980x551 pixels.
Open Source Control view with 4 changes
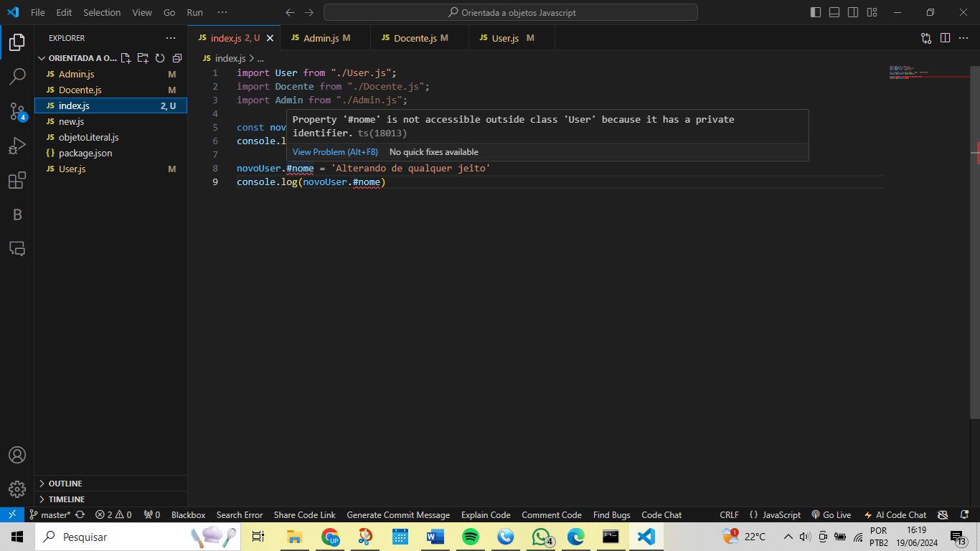pyautogui.click(x=17, y=110)
